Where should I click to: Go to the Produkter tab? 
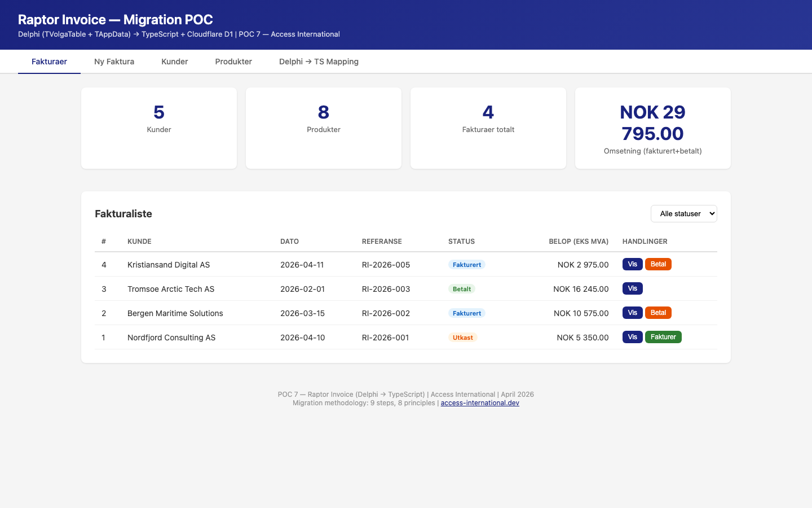pos(233,62)
